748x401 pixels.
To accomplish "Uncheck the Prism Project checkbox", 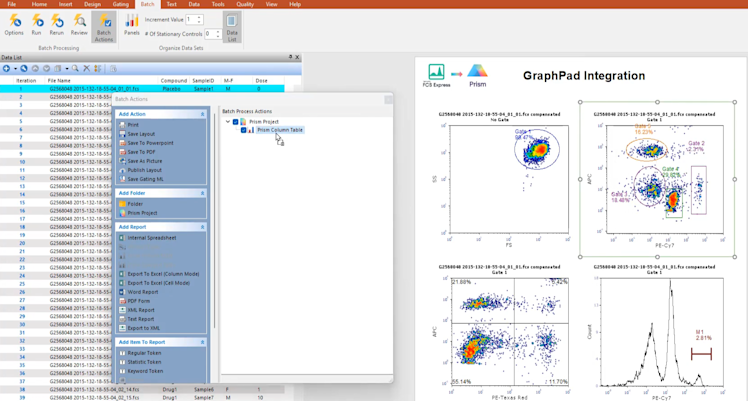I will (236, 122).
